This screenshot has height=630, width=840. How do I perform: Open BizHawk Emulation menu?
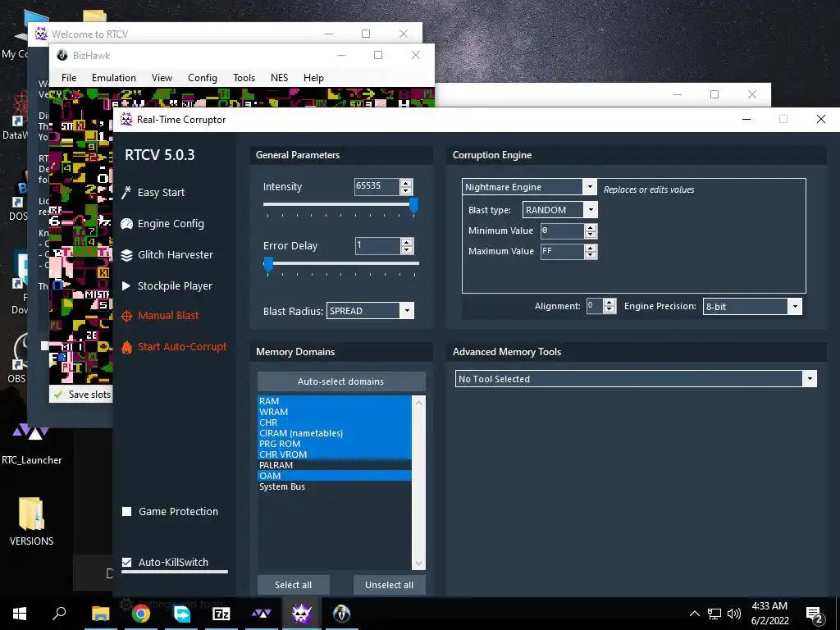113,78
